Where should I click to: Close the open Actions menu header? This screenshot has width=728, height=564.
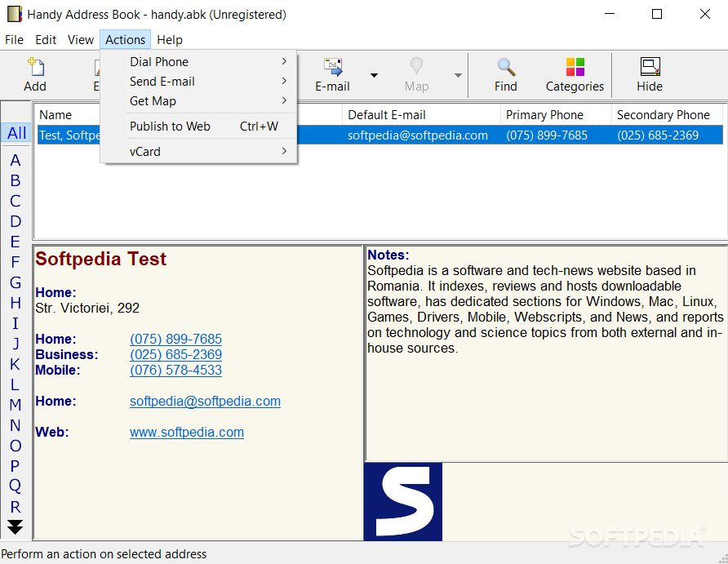(x=126, y=40)
